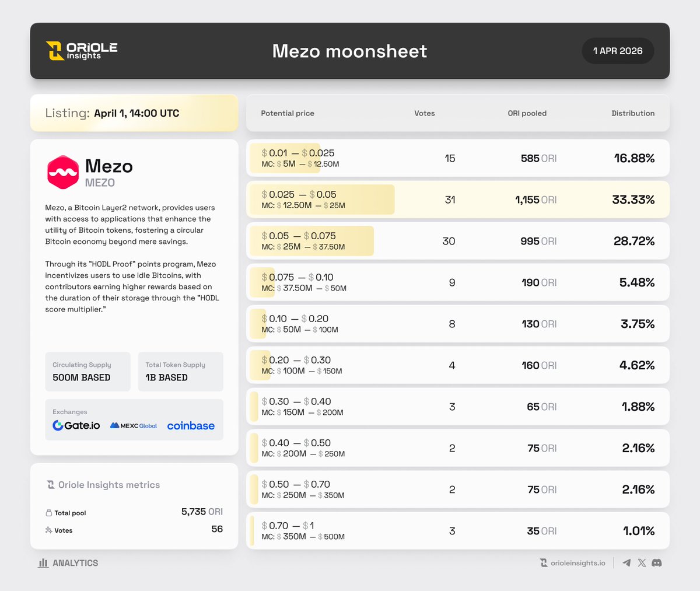Click the 35 ORI pooled amount
This screenshot has width=700, height=591.
[x=541, y=531]
